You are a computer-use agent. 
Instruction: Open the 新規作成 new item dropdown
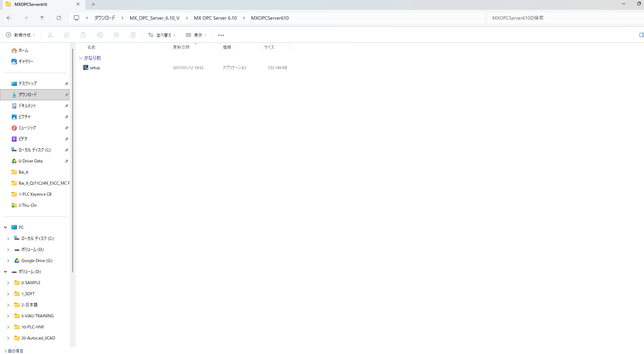21,35
